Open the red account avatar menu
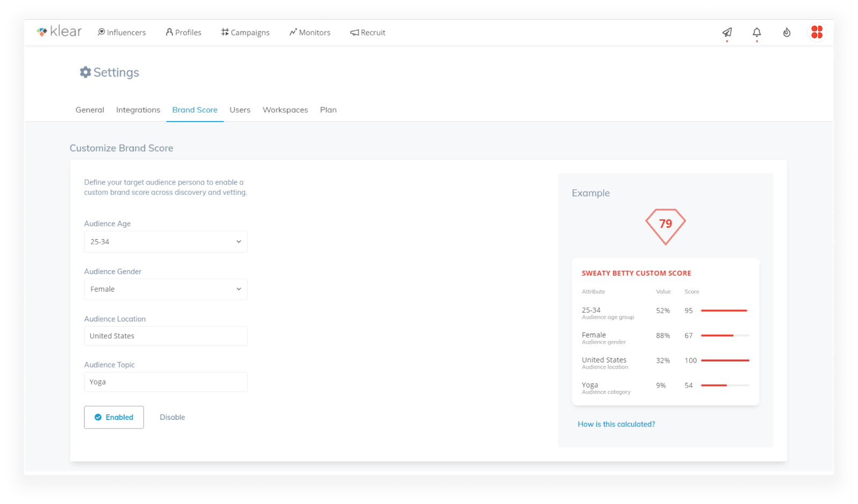This screenshot has width=858, height=504. [817, 32]
